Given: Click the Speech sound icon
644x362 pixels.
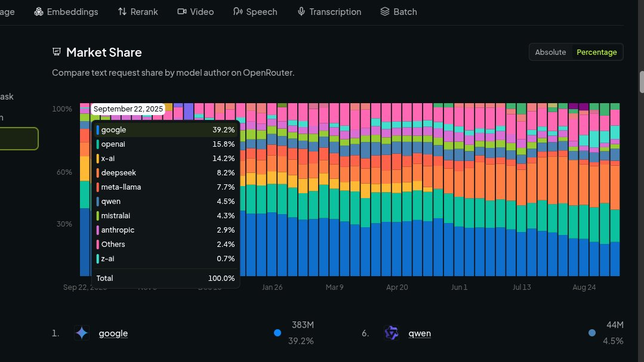Looking at the screenshot, I should click(x=238, y=11).
